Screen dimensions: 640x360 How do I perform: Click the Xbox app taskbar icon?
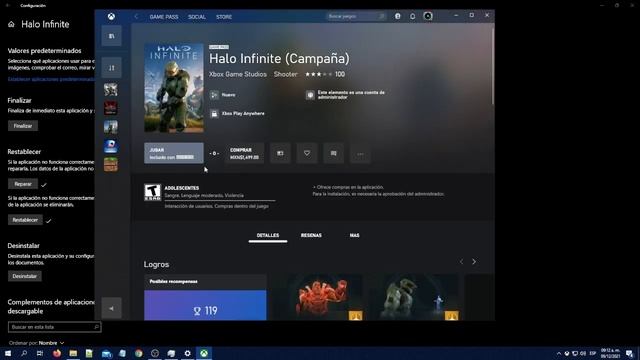204,353
